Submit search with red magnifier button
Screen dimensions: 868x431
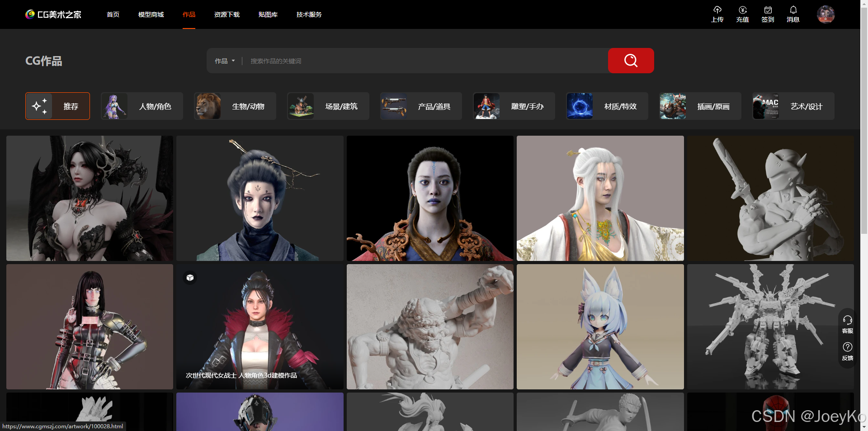631,61
